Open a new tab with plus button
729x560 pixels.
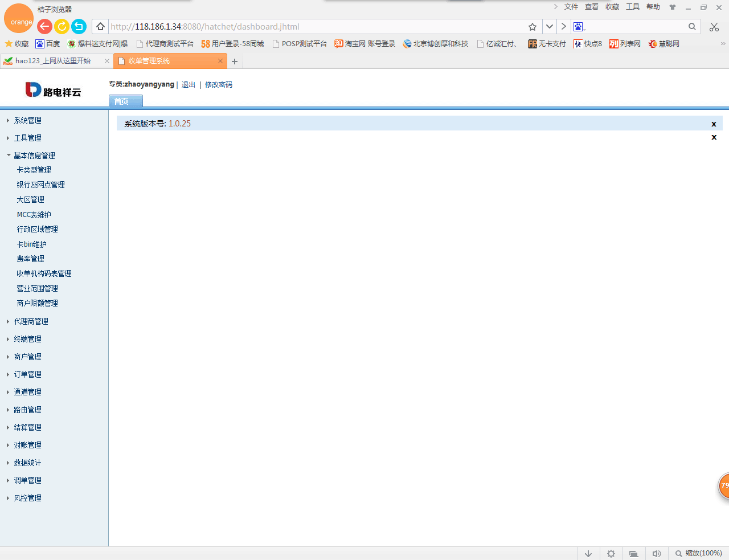[x=235, y=62]
